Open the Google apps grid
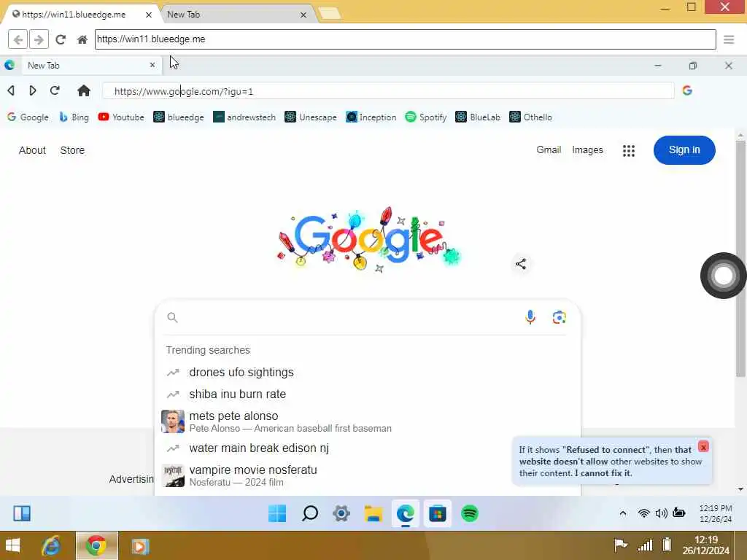Image resolution: width=747 pixels, height=560 pixels. point(628,150)
